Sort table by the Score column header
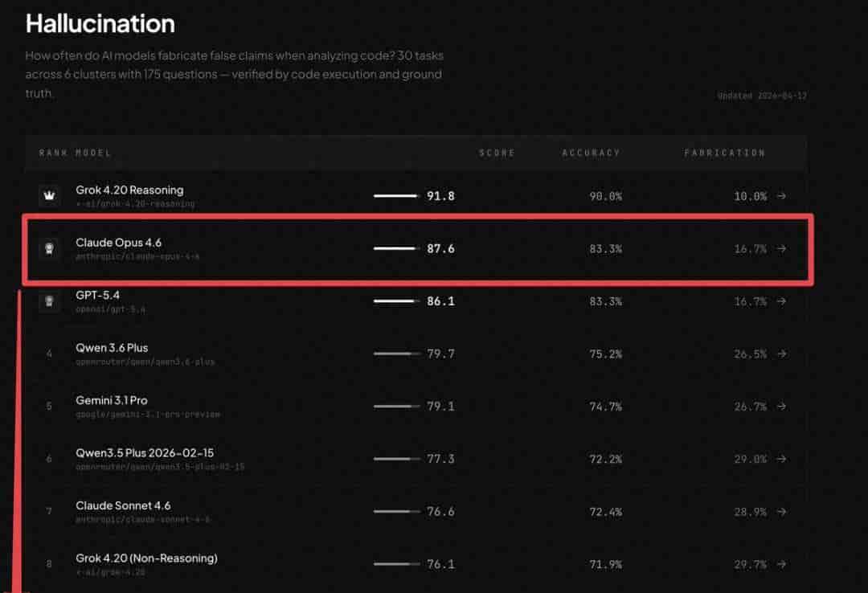 point(497,153)
